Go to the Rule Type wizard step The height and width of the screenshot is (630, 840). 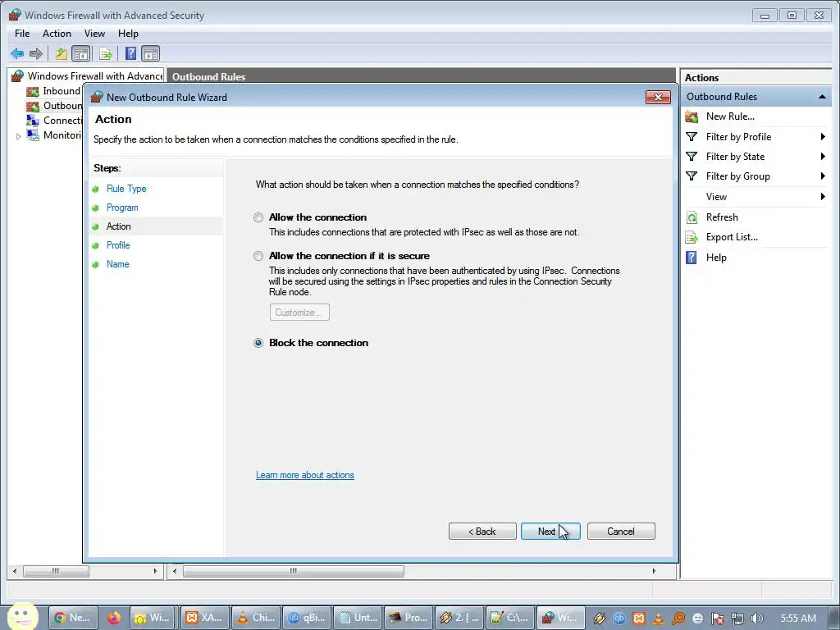point(126,189)
